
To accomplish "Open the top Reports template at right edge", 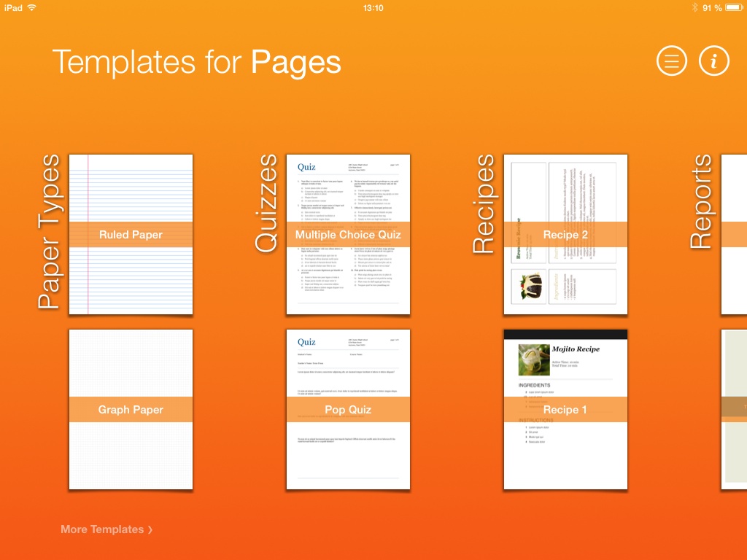I will coord(734,235).
